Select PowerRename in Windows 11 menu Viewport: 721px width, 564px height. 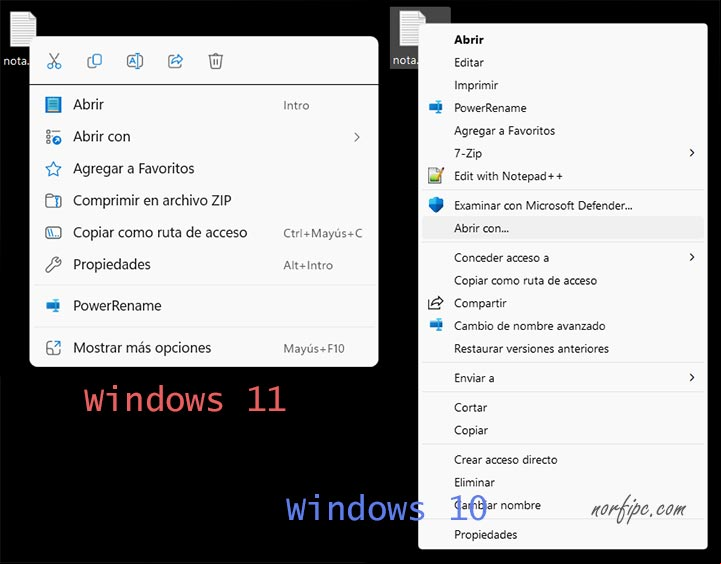pos(204,306)
